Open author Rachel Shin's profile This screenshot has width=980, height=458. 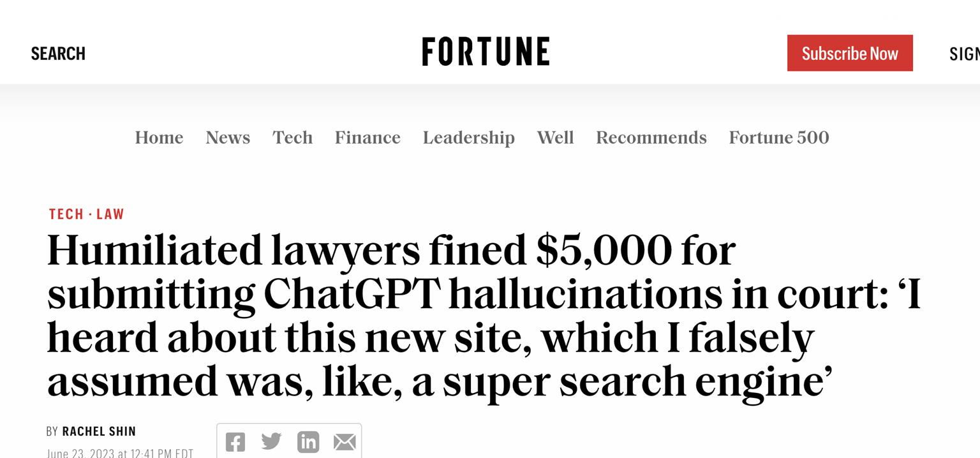pyautogui.click(x=99, y=432)
